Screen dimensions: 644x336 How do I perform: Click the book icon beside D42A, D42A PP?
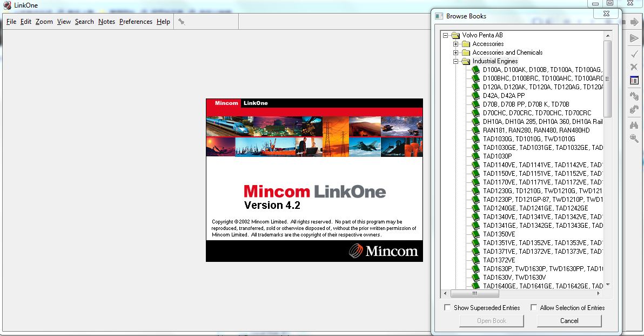pos(475,95)
